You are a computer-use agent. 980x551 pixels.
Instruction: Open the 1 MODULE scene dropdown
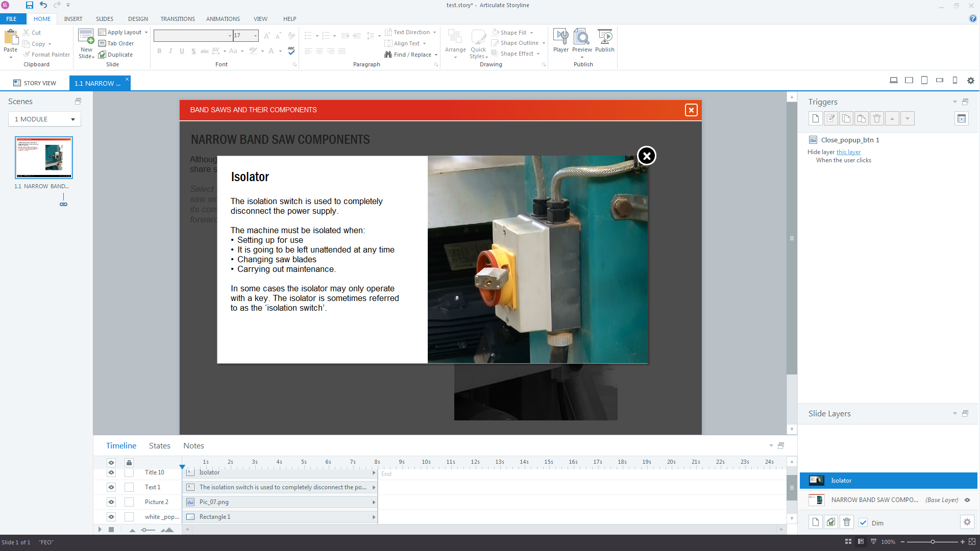(44, 119)
